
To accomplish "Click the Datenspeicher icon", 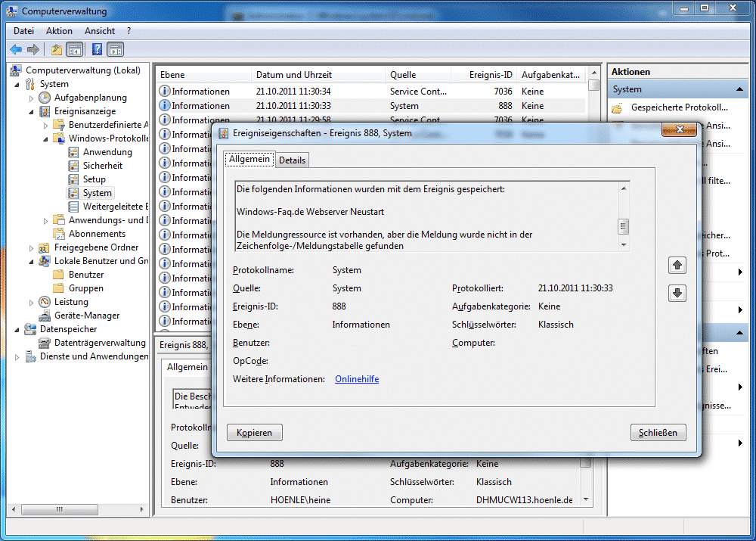I will click(30, 329).
